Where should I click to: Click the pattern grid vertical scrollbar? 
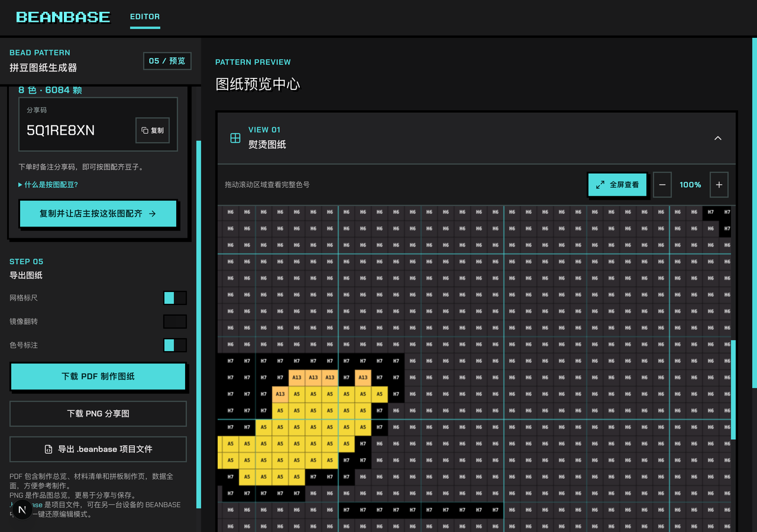pos(733,389)
